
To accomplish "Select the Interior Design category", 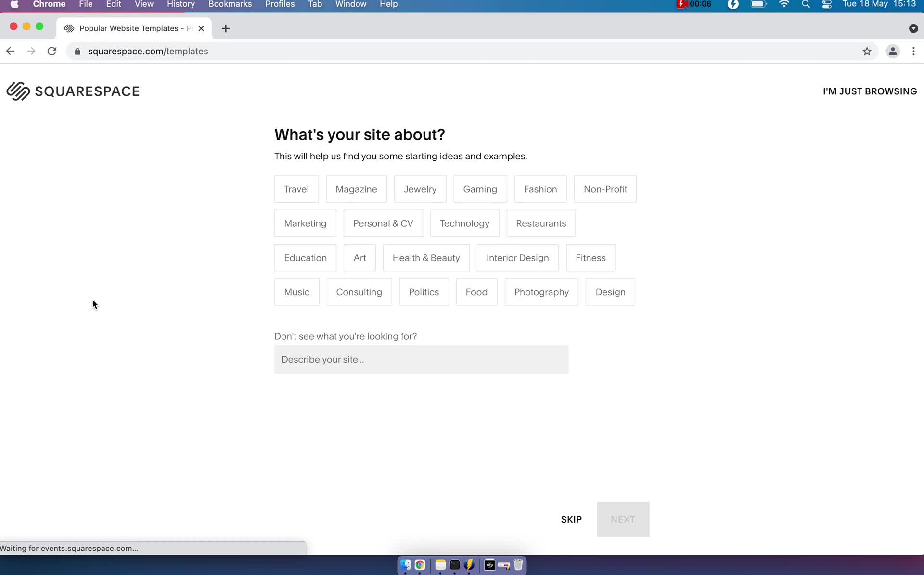I will [x=517, y=258].
